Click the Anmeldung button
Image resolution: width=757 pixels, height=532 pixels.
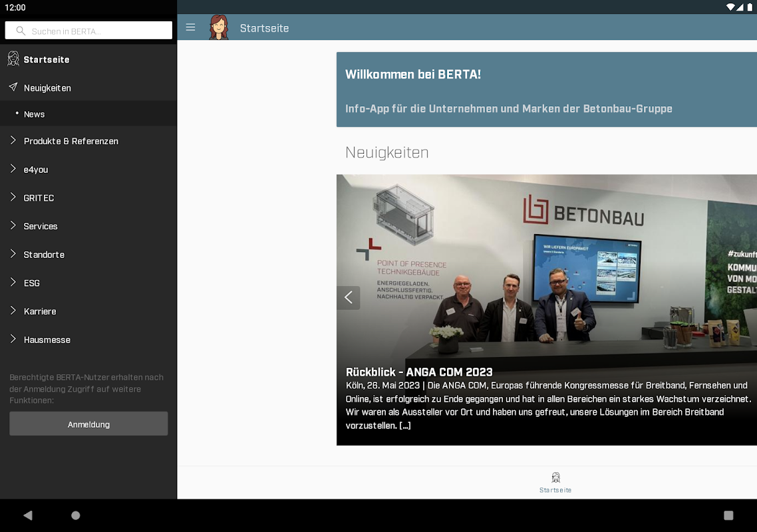coord(89,424)
